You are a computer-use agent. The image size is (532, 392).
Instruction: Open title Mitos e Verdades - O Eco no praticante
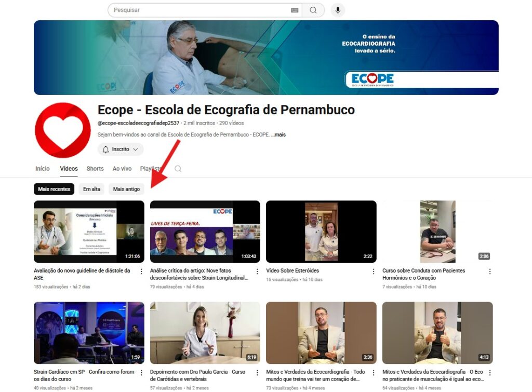433,375
